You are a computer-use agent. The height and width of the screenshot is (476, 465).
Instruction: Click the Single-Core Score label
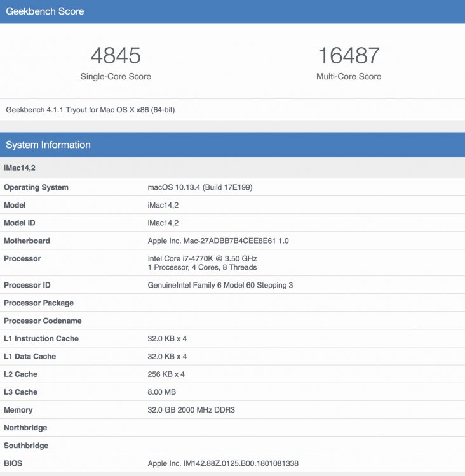point(116,77)
